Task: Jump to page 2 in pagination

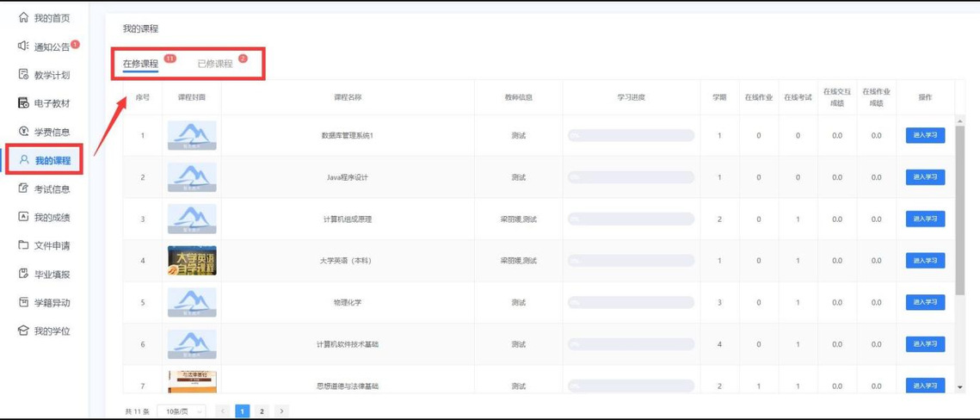Action: 262,411
